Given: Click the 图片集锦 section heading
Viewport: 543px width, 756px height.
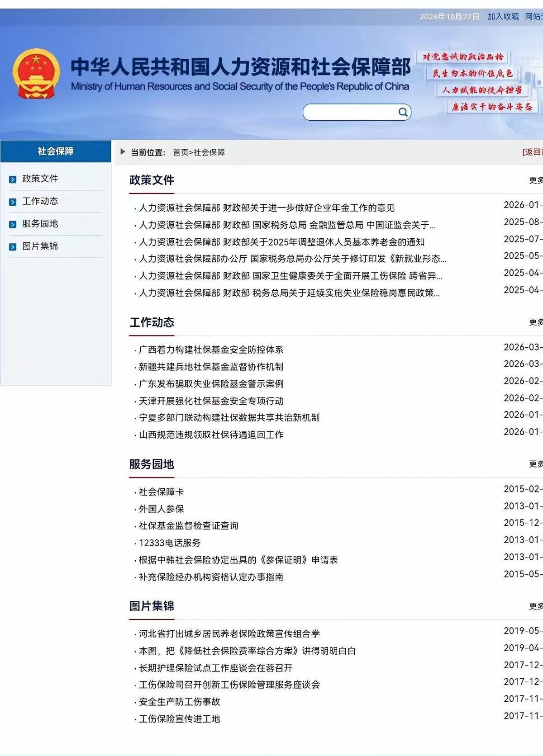Looking at the screenshot, I should [152, 606].
